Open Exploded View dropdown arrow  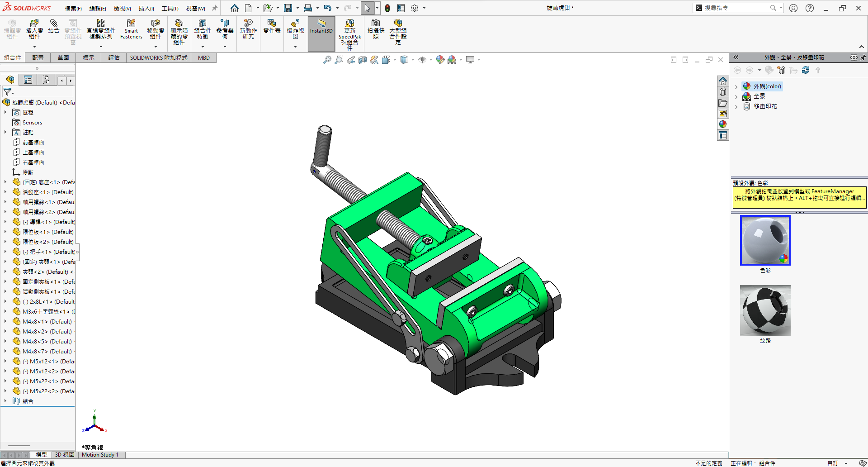pos(295,47)
